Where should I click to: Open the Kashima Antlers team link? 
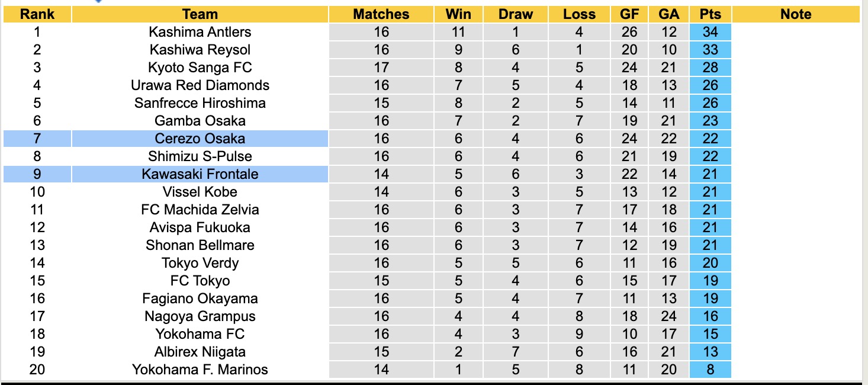[x=200, y=32]
